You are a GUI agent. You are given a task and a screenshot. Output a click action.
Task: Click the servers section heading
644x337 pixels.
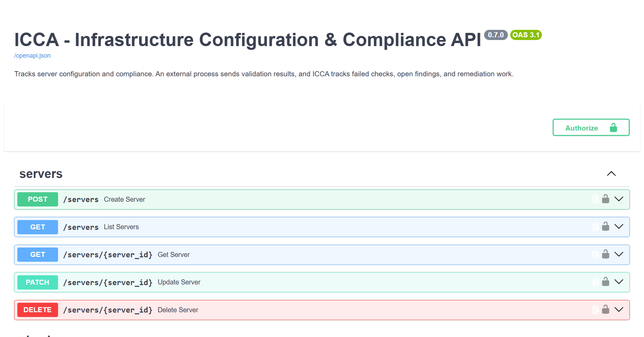click(41, 174)
